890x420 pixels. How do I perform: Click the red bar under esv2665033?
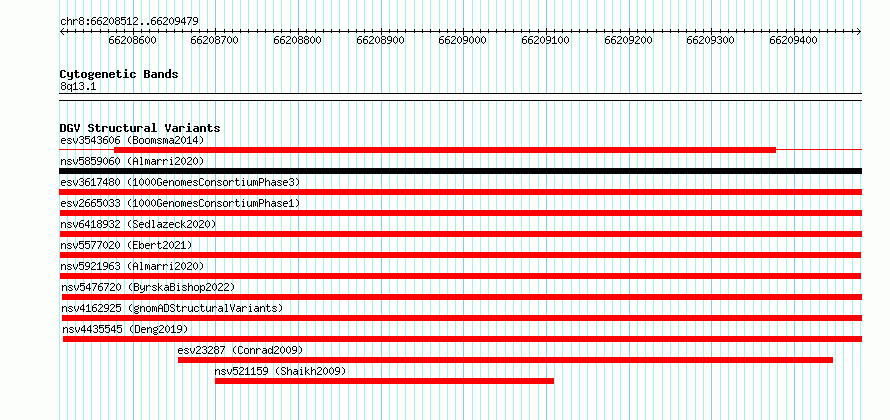tap(461, 213)
